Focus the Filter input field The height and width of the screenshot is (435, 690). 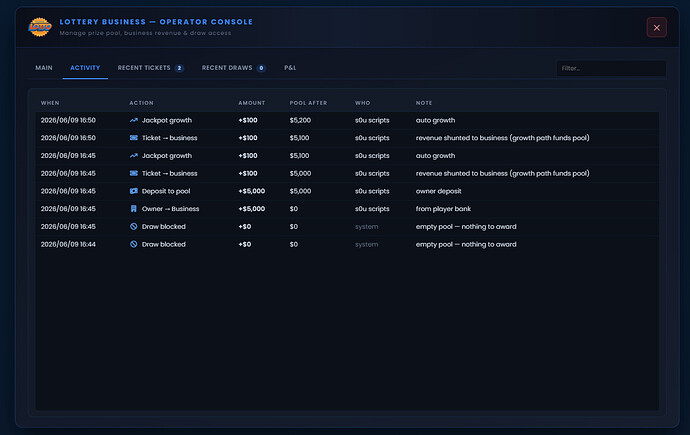(611, 68)
